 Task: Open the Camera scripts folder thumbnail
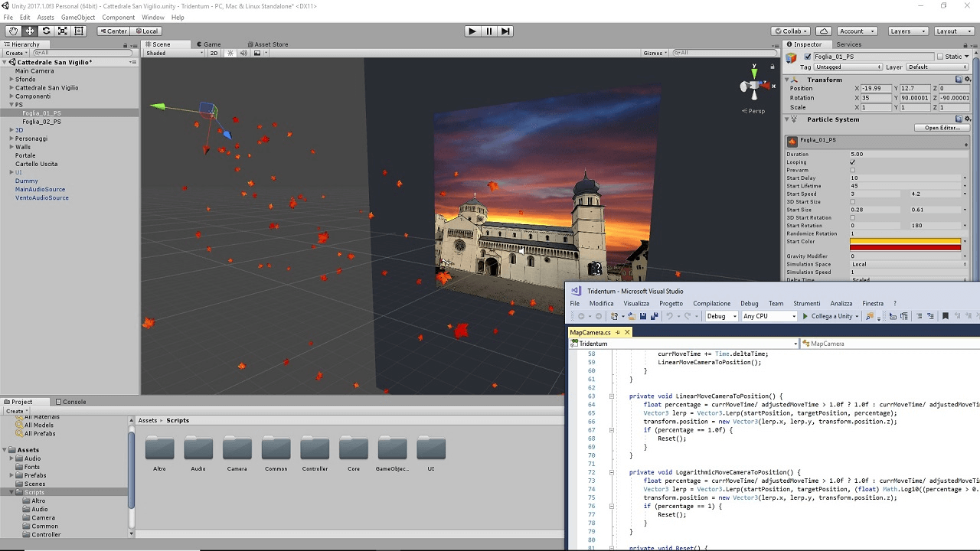click(x=237, y=449)
